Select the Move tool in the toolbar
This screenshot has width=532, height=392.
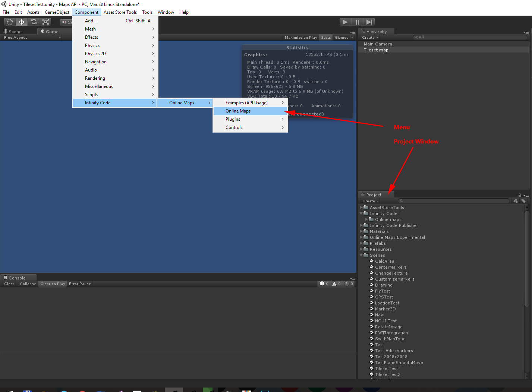[22, 22]
